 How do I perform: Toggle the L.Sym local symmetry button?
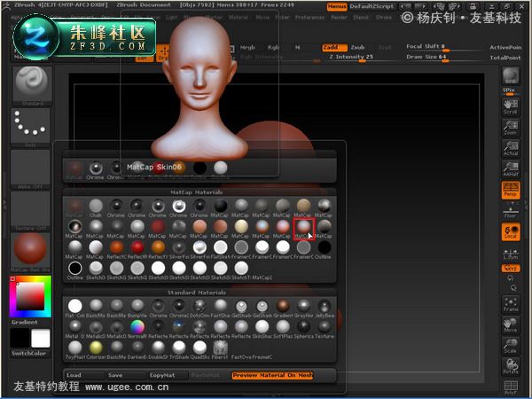(511, 254)
